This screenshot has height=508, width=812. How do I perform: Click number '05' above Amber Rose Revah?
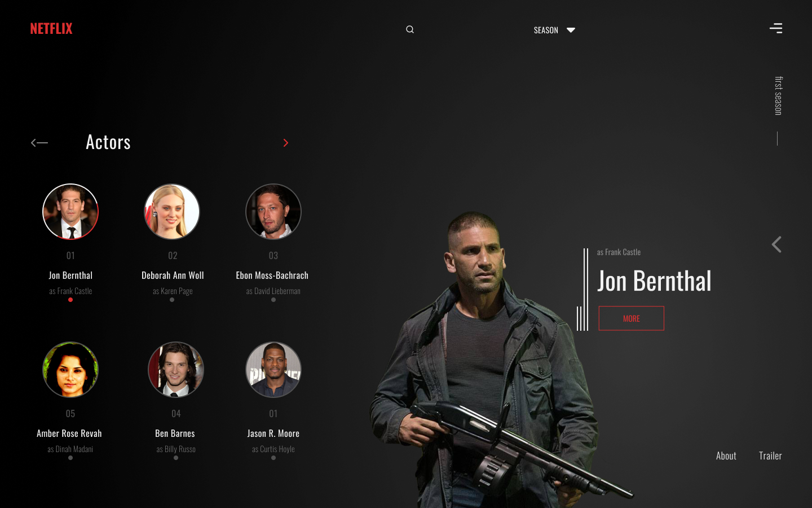70,414
